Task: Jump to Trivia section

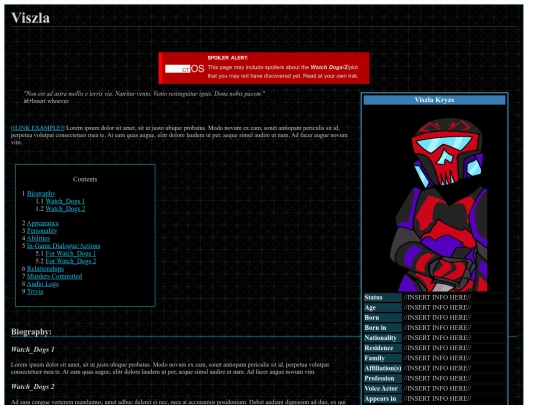Action: pyautogui.click(x=35, y=292)
